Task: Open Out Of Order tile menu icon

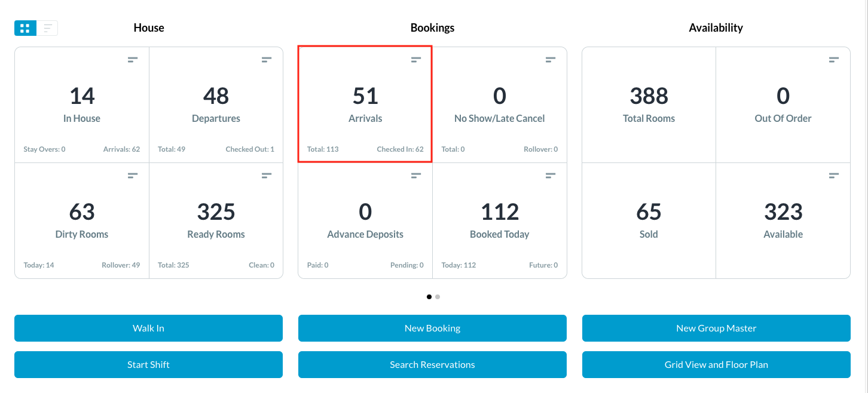Action: [834, 60]
